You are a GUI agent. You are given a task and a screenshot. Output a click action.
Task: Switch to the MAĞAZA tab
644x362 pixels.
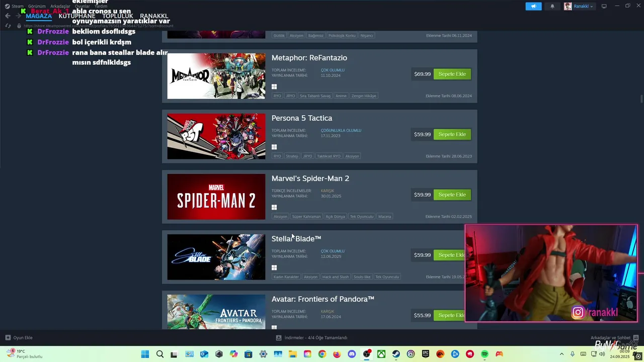(x=39, y=16)
